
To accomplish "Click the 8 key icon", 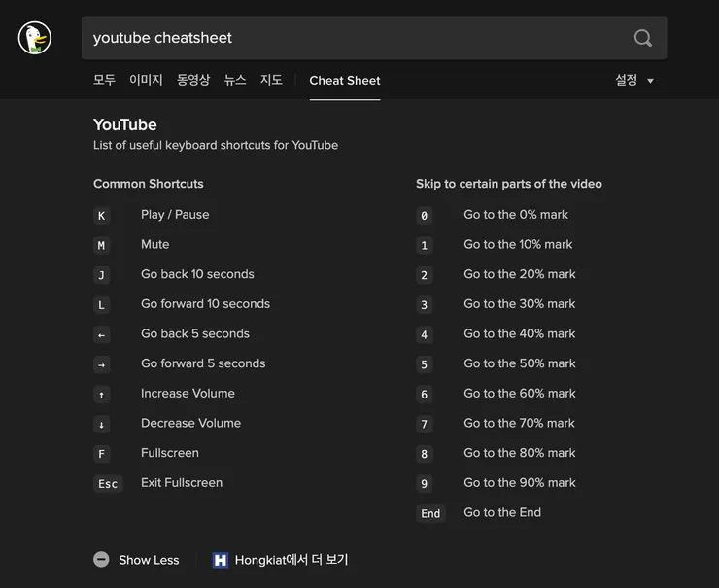I will (x=425, y=454).
